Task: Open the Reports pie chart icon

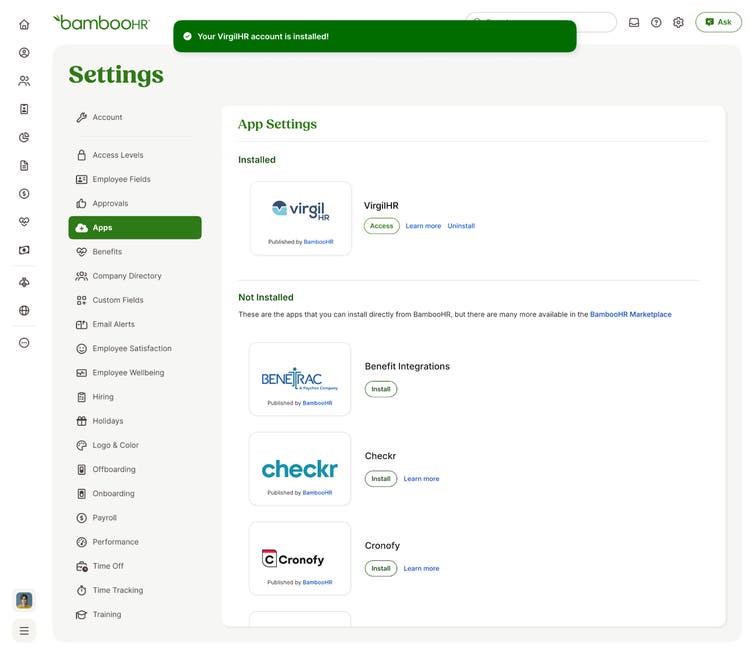Action: click(24, 137)
